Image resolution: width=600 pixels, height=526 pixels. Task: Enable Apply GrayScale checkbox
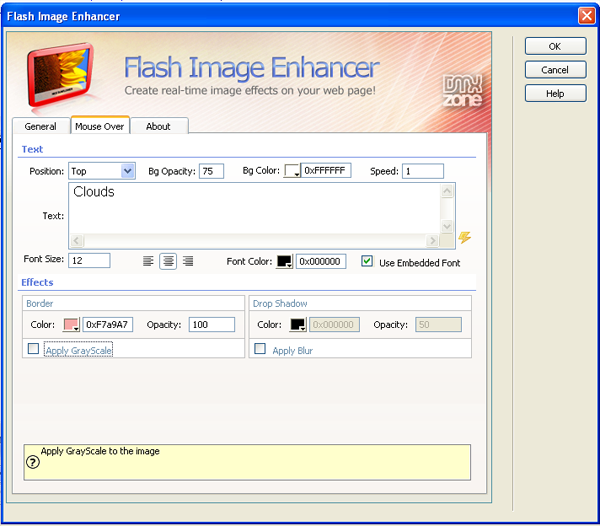tap(33, 348)
